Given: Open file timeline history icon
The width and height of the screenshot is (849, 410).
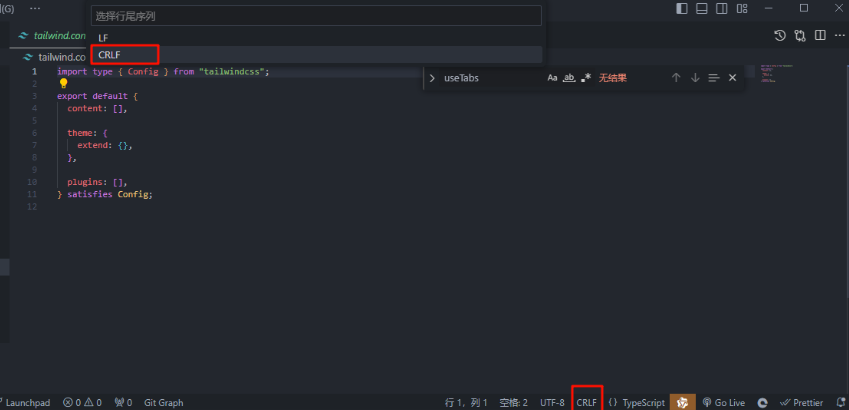Looking at the screenshot, I should point(780,36).
